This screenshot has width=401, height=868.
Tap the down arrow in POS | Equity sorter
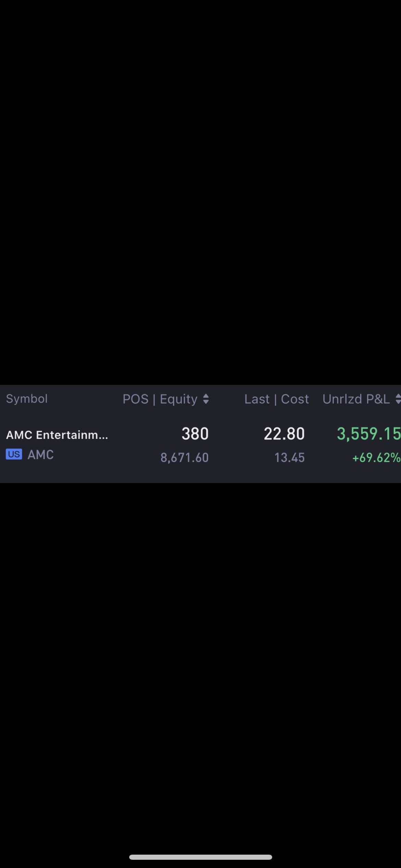tap(206, 402)
